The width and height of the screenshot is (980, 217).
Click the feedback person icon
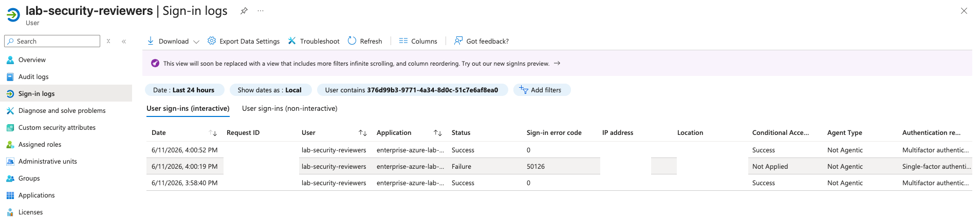coord(458,41)
